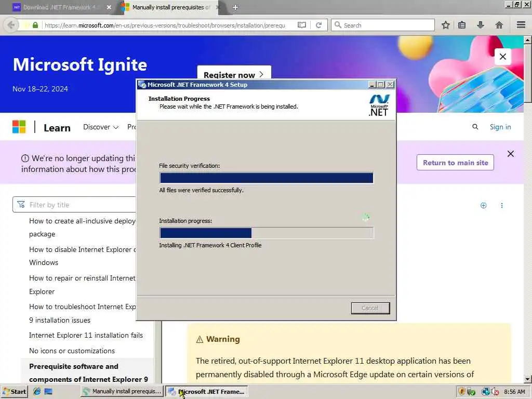
Task: Close the no longer updating notice
Action: point(511,154)
